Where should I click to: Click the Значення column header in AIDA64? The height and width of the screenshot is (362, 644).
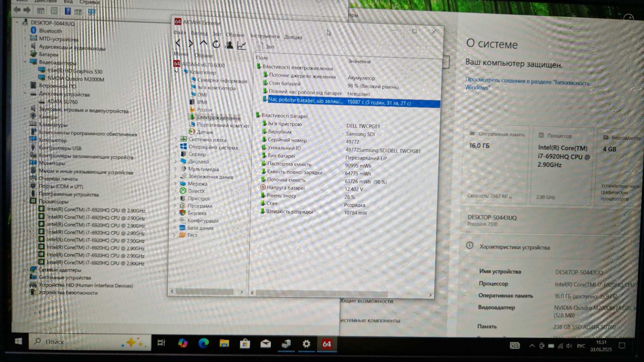click(x=359, y=61)
